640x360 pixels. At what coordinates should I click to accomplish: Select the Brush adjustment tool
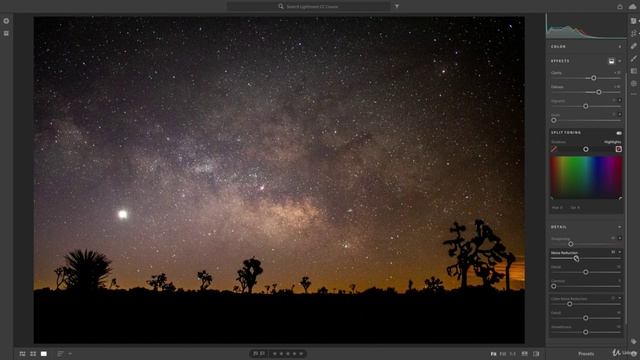coord(633,59)
